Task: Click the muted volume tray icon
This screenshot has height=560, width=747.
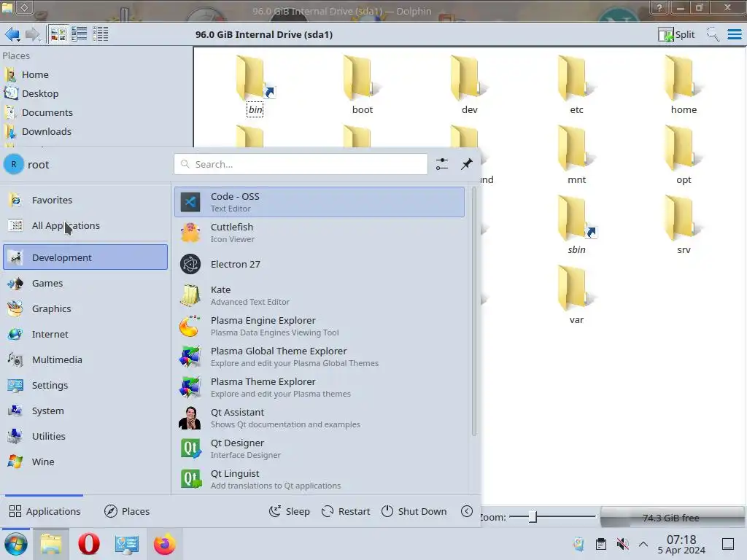Action: click(x=622, y=544)
